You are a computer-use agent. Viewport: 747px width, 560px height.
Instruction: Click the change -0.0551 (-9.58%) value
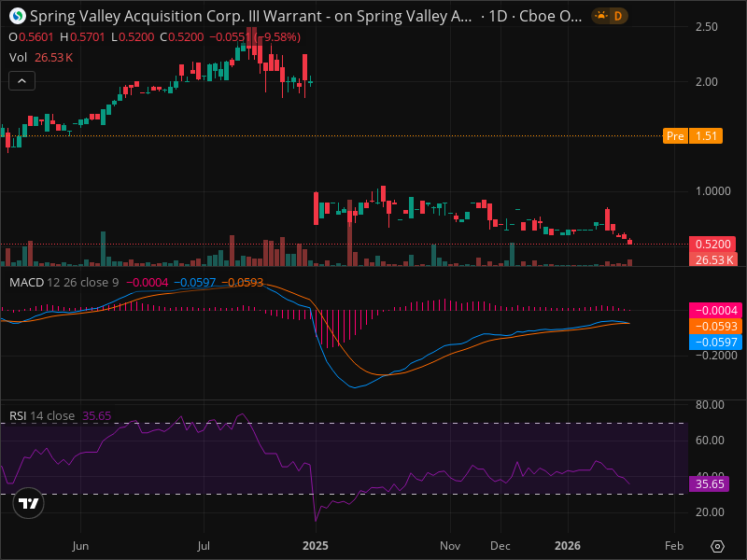255,37
